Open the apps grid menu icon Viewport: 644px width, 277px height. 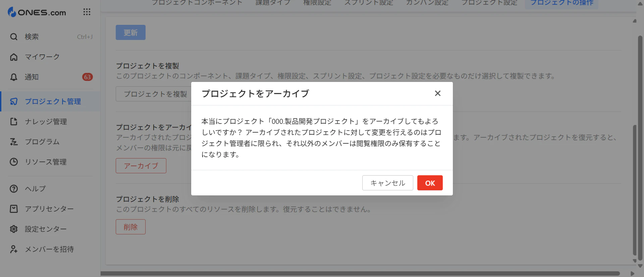coord(87,12)
